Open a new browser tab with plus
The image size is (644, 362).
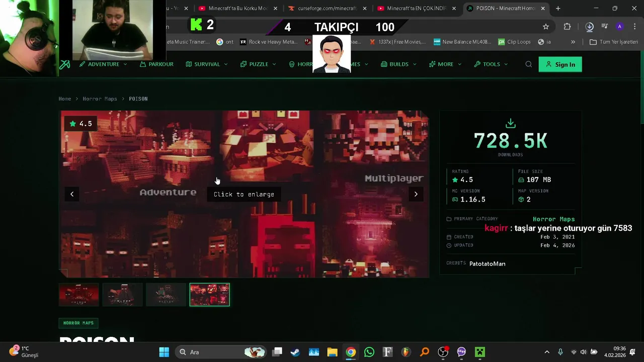tap(558, 9)
